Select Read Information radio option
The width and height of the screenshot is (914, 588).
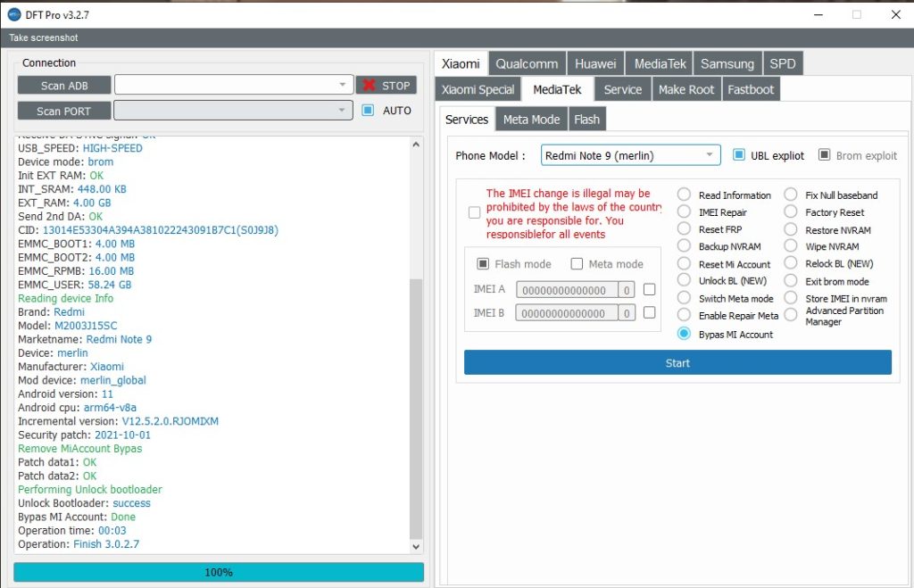[x=684, y=195]
